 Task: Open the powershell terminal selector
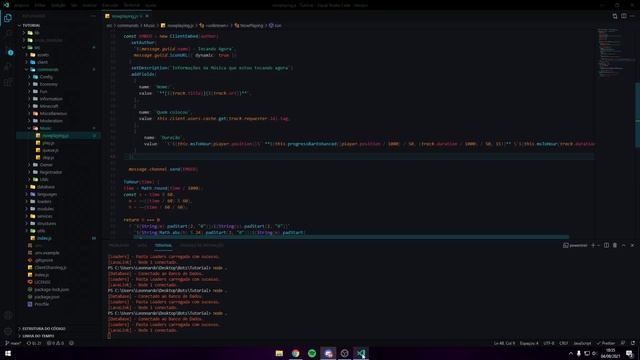coord(575,245)
